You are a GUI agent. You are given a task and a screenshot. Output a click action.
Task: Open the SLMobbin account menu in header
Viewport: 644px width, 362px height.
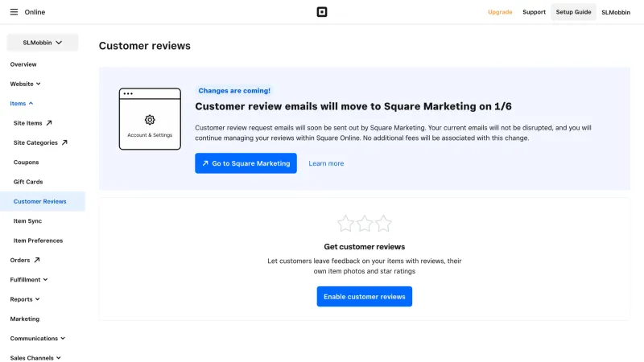pos(616,12)
